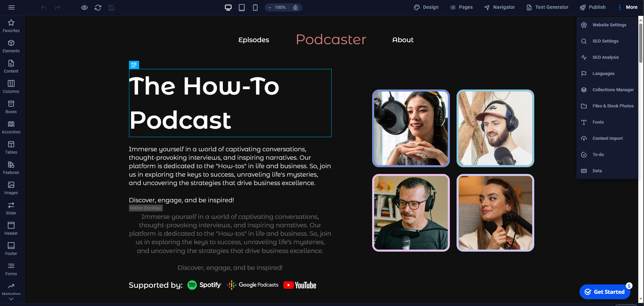Switch to tablet view
644x306 pixels.
click(242, 7)
